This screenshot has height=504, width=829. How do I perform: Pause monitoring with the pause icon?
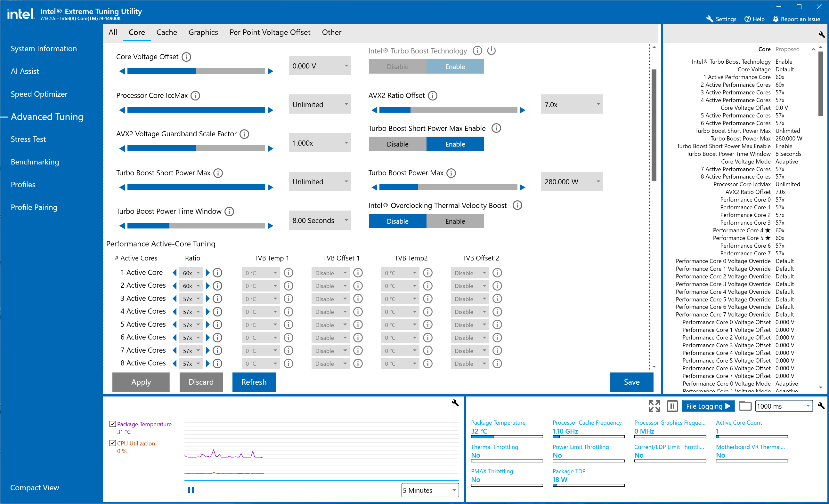[672, 406]
